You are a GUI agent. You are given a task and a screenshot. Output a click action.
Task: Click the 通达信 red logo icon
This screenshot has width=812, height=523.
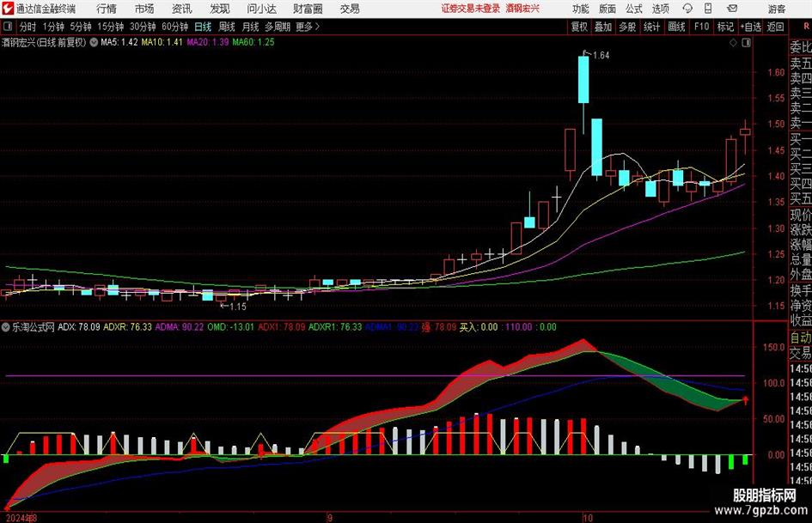pyautogui.click(x=8, y=9)
